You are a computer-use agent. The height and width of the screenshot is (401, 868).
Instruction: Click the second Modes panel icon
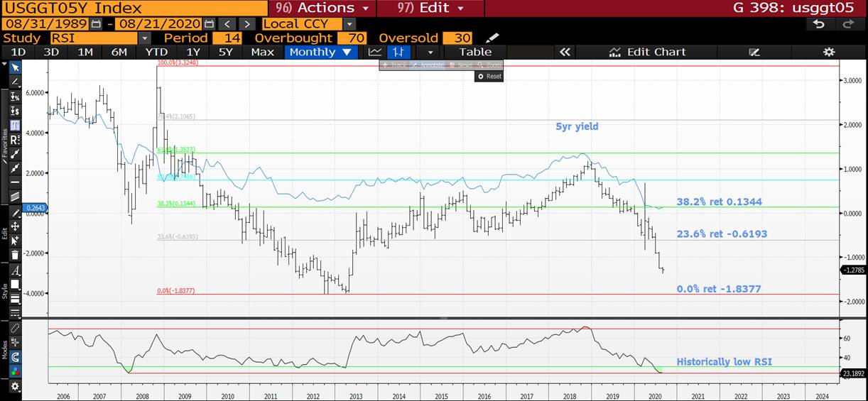pyautogui.click(x=15, y=344)
